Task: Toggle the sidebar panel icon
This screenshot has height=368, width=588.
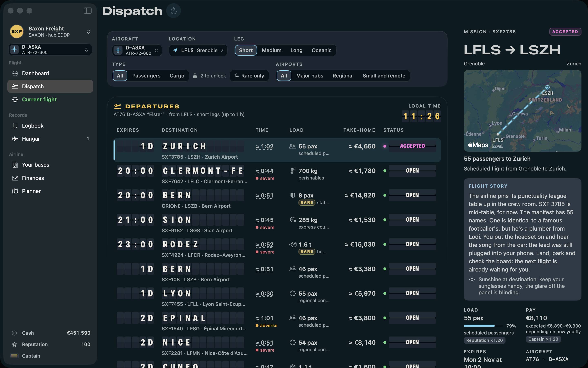Action: click(87, 10)
